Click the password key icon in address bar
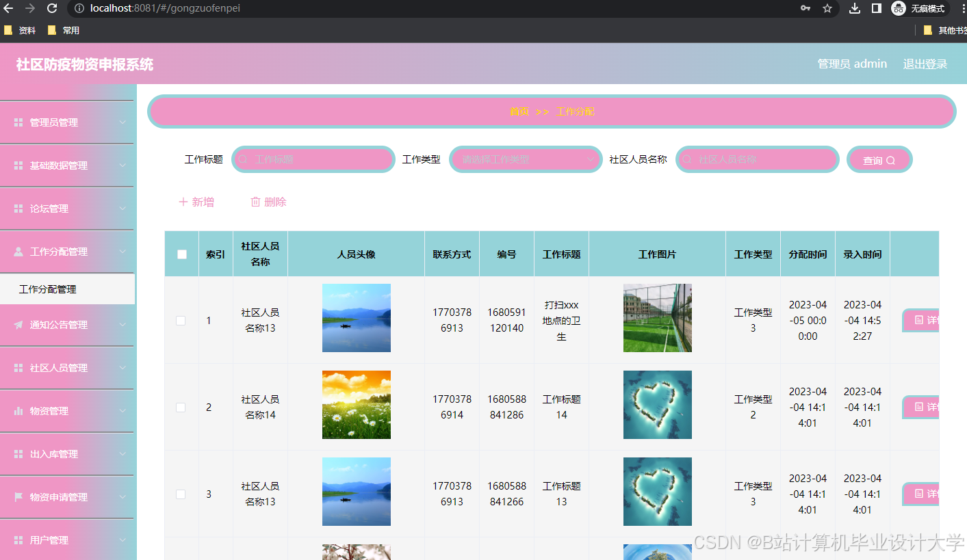The image size is (967, 560). pos(806,8)
